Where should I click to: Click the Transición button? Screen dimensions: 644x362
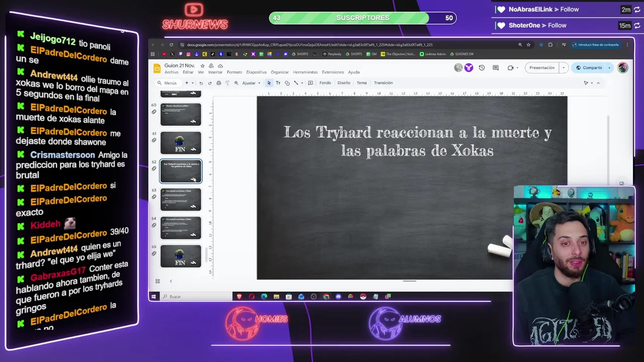pos(383,83)
